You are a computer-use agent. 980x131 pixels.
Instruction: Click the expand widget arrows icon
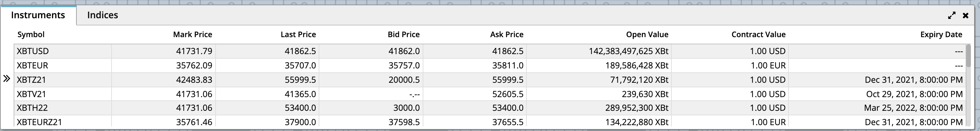click(951, 15)
